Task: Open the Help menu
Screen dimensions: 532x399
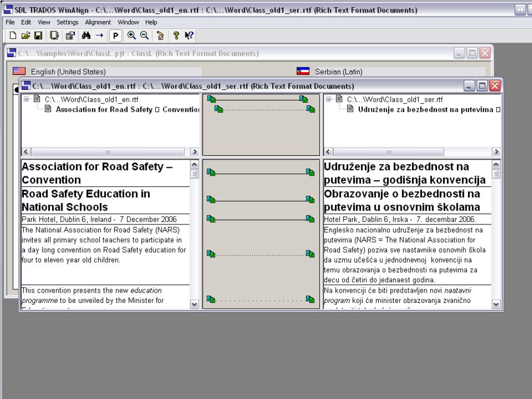Action: [151, 22]
